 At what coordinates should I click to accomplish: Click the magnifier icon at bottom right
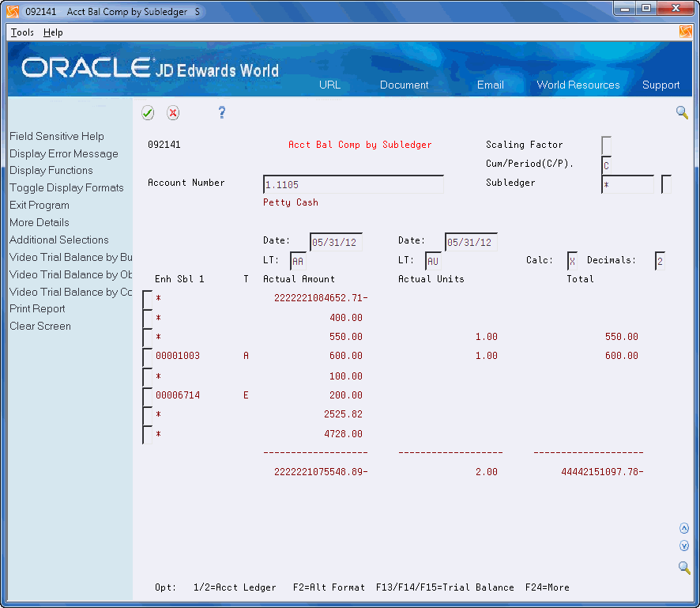pos(684,568)
